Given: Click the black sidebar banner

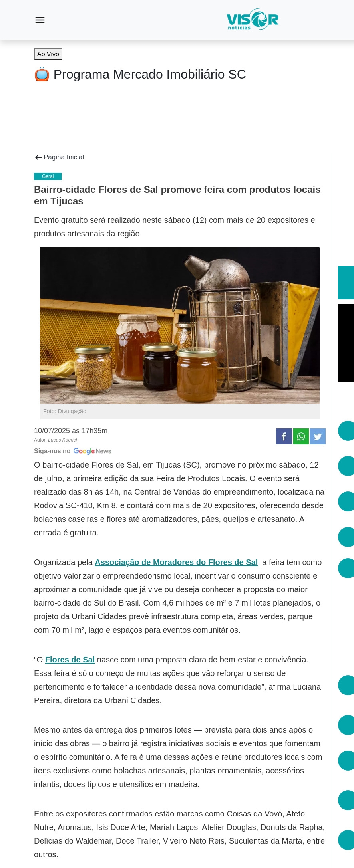Looking at the screenshot, I should (346, 343).
